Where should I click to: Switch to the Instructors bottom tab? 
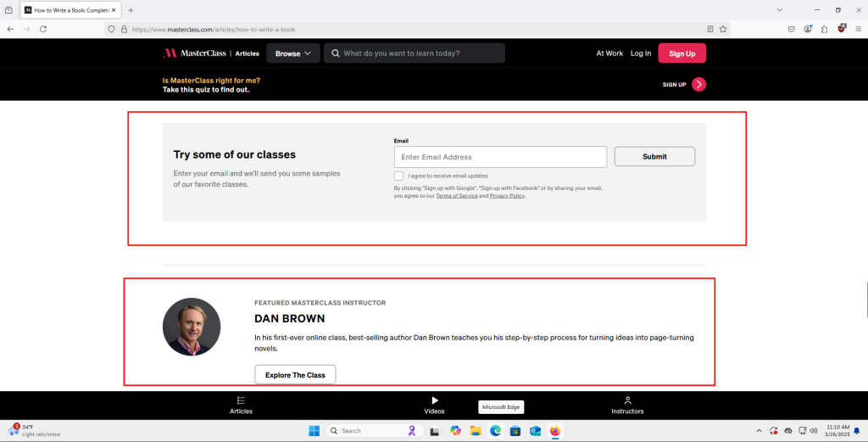click(x=627, y=405)
